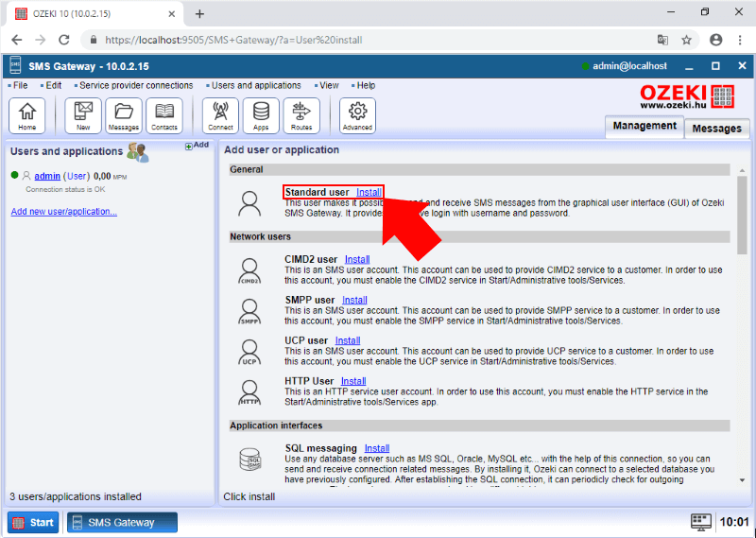Open a new browser tab
The width and height of the screenshot is (756, 538).
point(199,14)
